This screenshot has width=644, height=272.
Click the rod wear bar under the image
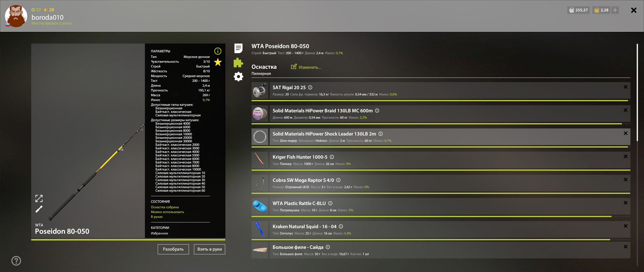point(128,240)
